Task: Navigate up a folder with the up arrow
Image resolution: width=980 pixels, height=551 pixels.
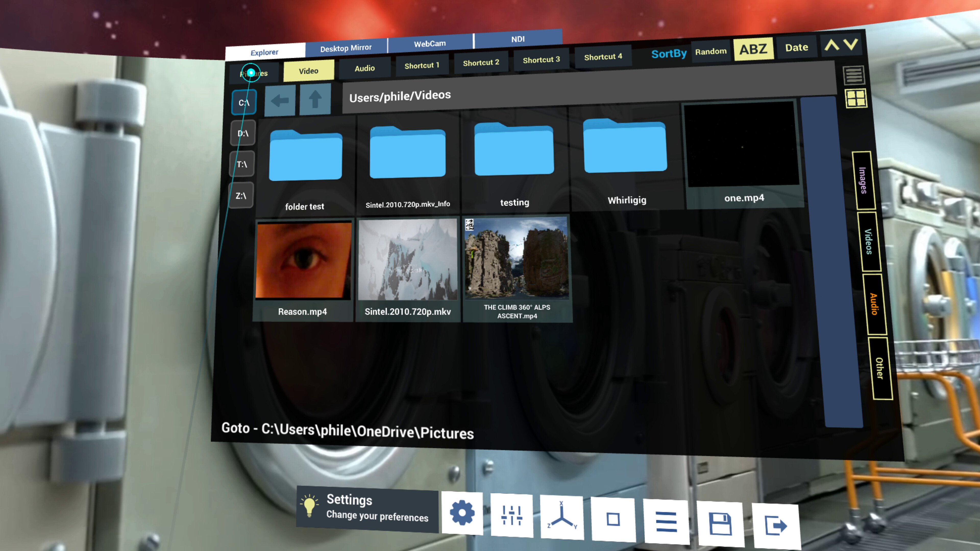Action: pos(315,100)
